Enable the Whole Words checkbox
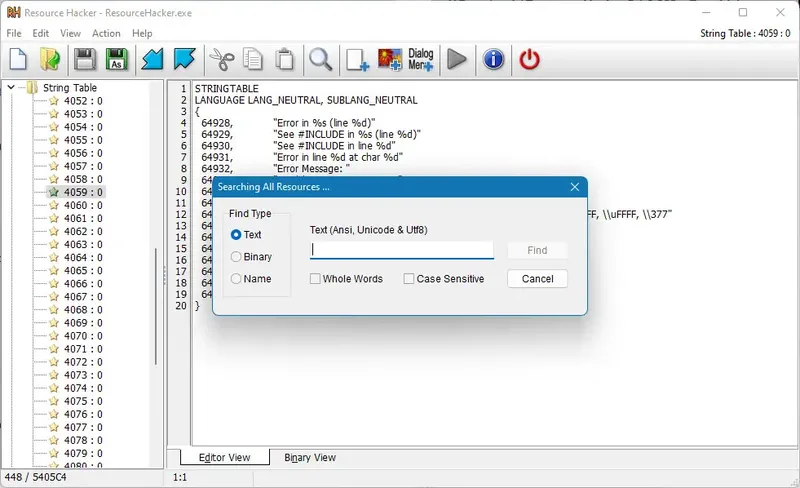This screenshot has height=488, width=800. (x=315, y=279)
